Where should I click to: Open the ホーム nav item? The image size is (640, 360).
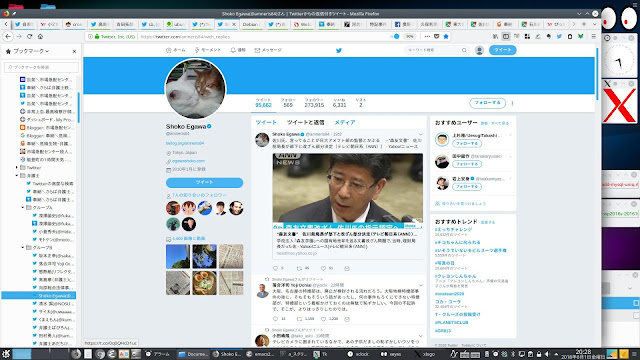[x=176, y=50]
